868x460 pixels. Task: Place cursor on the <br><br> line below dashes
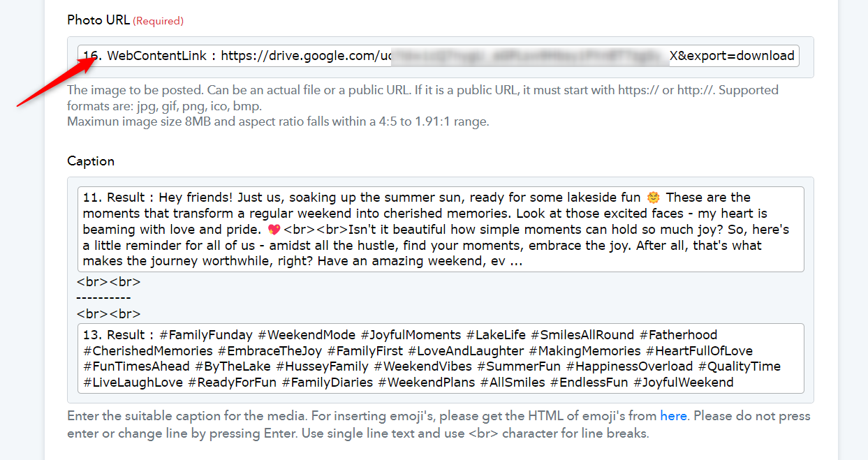pyautogui.click(x=109, y=314)
